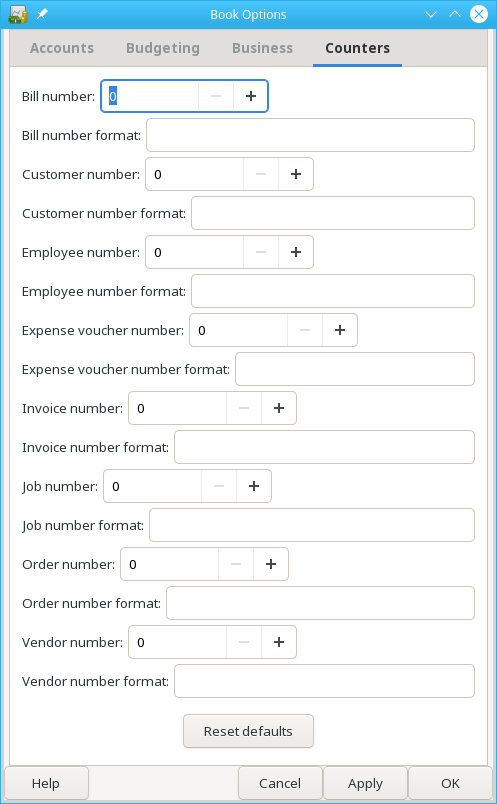This screenshot has width=497, height=804.
Task: Cancel the Book Options dialog
Action: (x=280, y=783)
